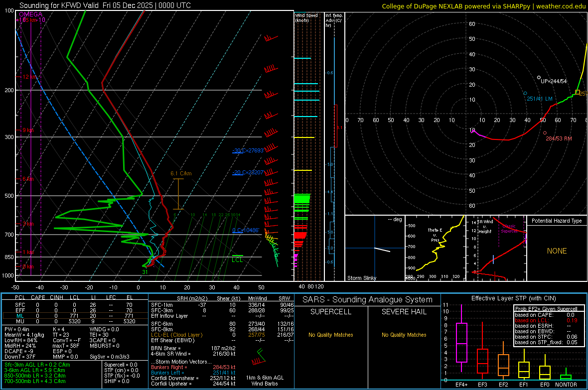Click the CAPE column header
This screenshot has height=390, width=588.
38,297
